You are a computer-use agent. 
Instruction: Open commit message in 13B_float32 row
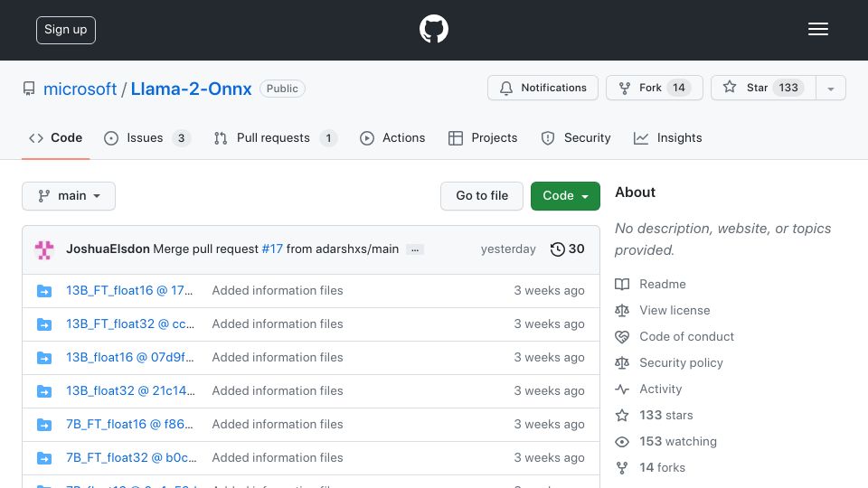278,390
